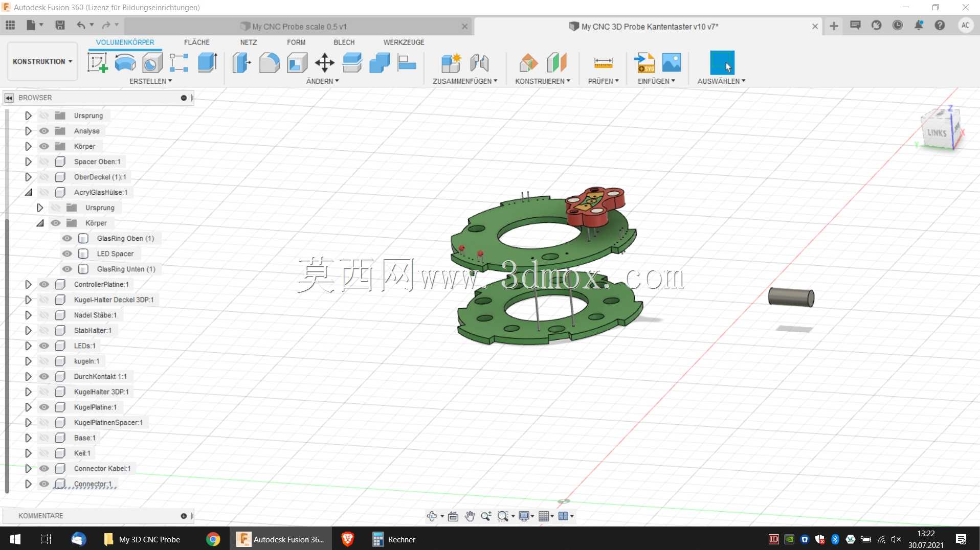Toggle visibility of Analyse folder
This screenshot has height=550, width=980.
pyautogui.click(x=44, y=131)
